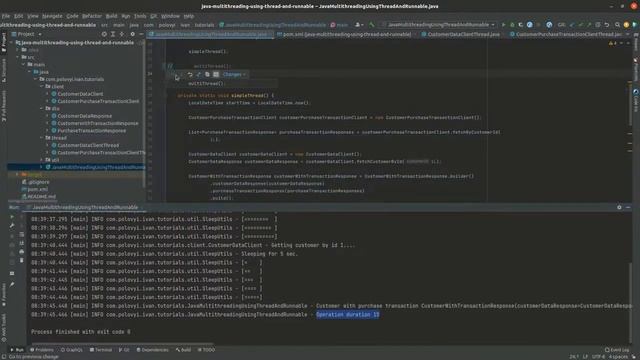Expand the target folder
This screenshot has width=640, height=360.
[17, 174]
